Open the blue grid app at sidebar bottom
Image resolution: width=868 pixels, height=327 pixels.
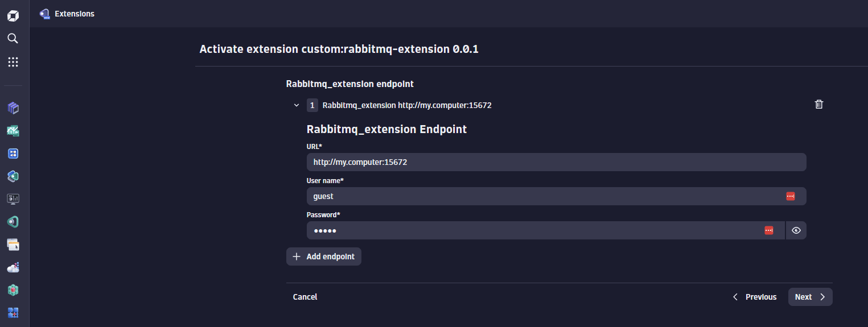(13, 312)
